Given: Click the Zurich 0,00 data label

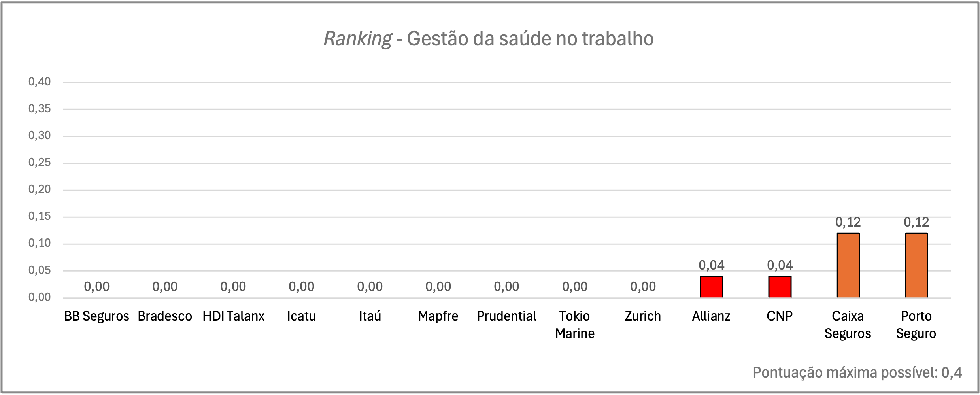Looking at the screenshot, I should [643, 287].
